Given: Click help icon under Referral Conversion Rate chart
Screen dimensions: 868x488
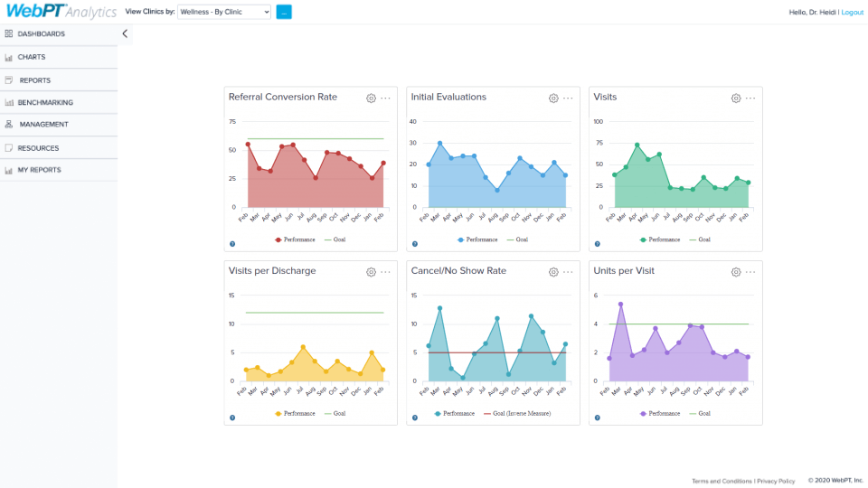Looking at the screenshot, I should tap(232, 244).
